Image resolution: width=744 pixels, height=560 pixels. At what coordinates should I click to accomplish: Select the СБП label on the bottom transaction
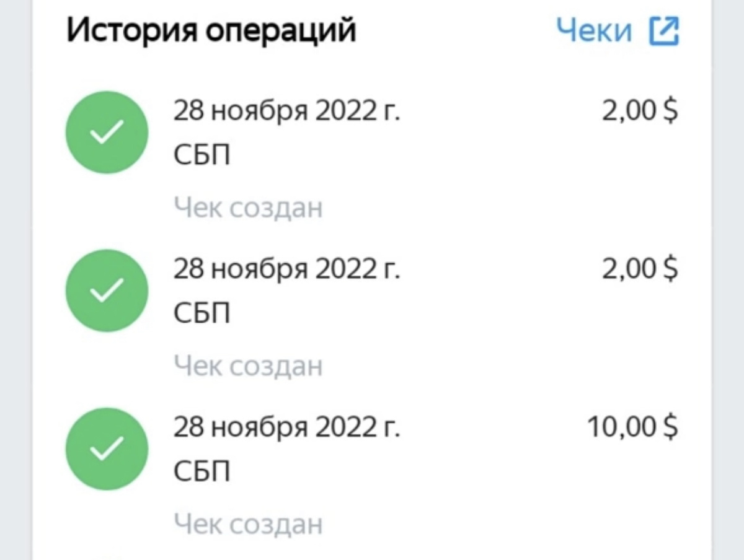pyautogui.click(x=201, y=471)
